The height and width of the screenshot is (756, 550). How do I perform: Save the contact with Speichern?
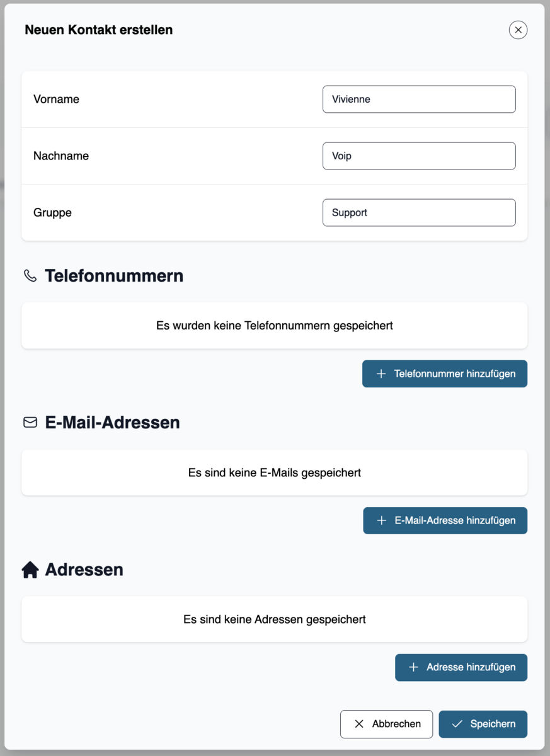click(x=483, y=724)
